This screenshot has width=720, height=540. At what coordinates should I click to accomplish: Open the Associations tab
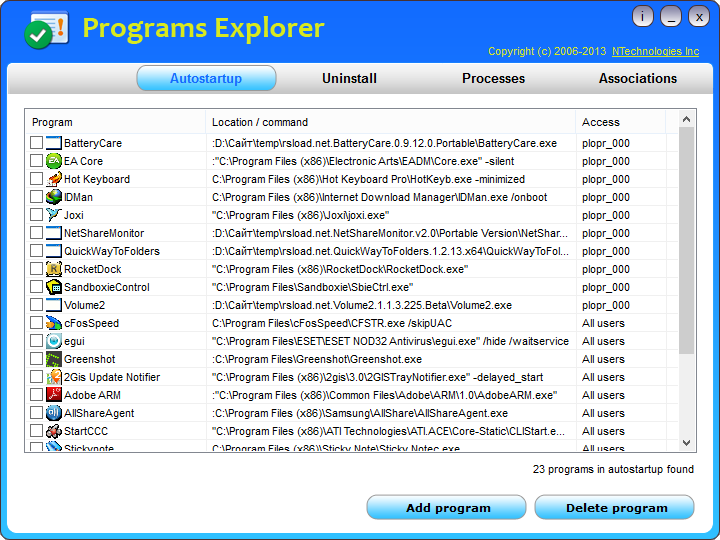(x=638, y=78)
